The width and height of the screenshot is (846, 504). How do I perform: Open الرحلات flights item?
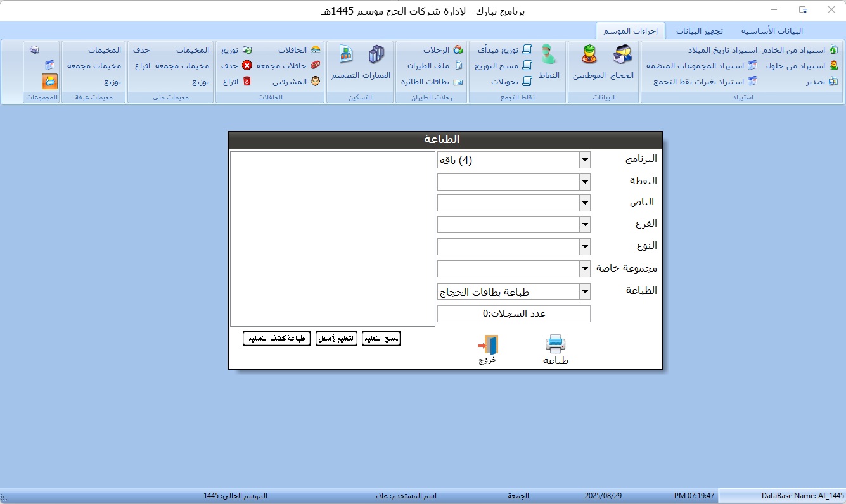pyautogui.click(x=442, y=49)
